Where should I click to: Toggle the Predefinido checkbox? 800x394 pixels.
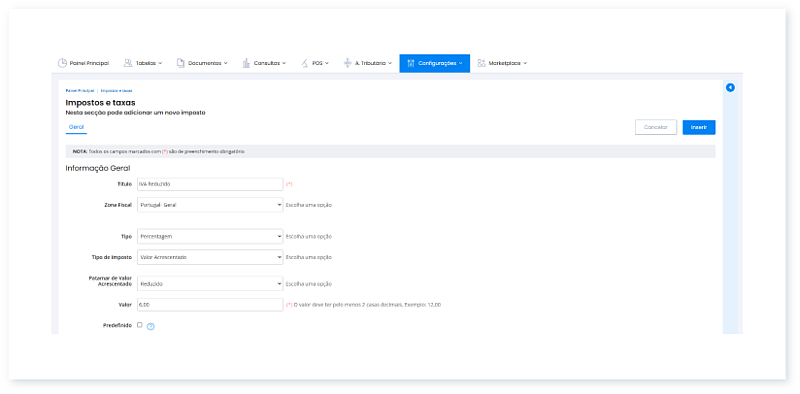[x=140, y=325]
